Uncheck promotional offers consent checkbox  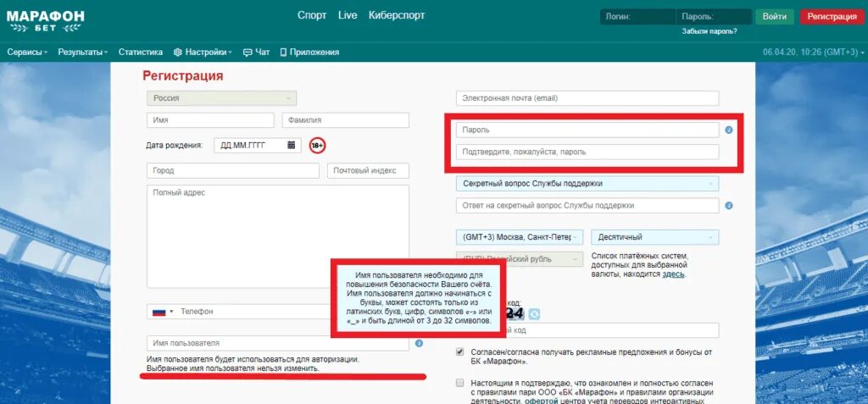tap(460, 352)
